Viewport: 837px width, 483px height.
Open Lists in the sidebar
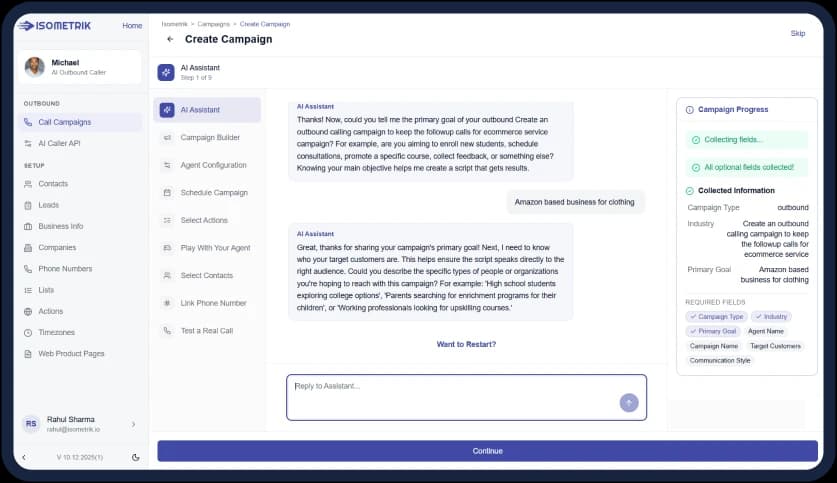(80, 290)
